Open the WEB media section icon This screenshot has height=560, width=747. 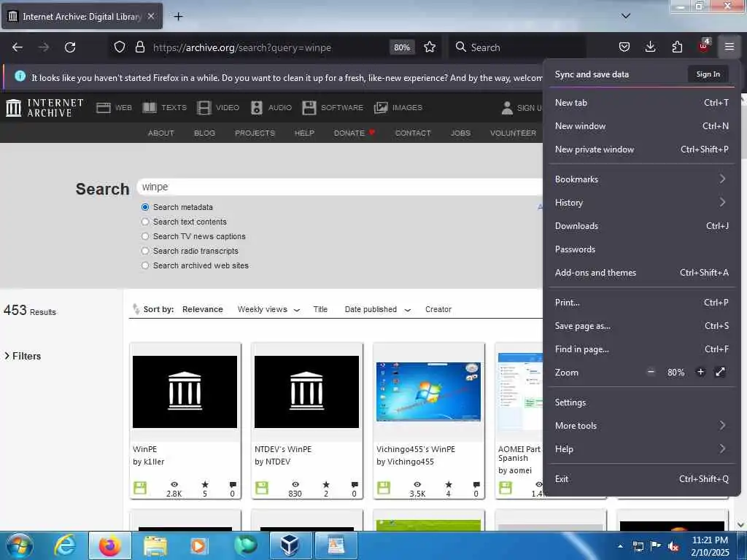click(x=104, y=108)
